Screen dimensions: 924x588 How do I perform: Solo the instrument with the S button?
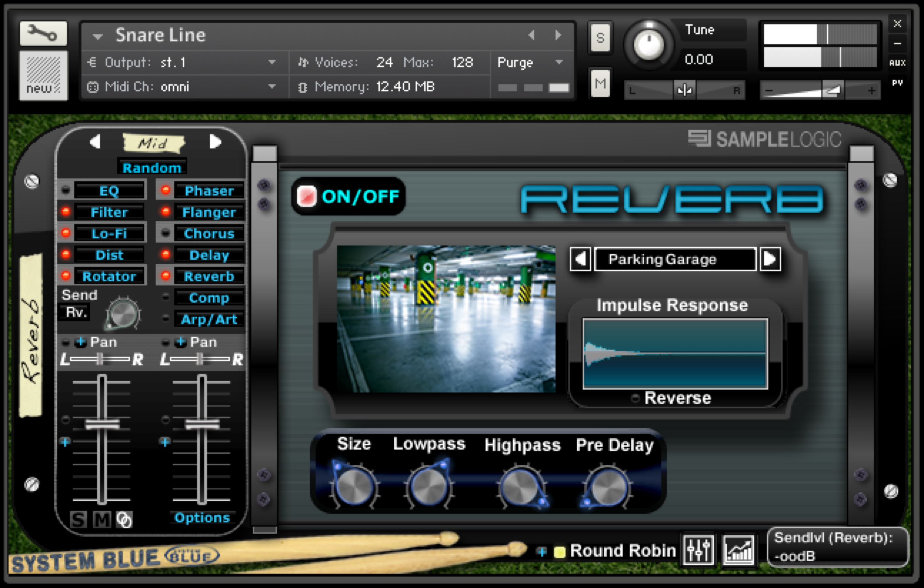[x=601, y=37]
